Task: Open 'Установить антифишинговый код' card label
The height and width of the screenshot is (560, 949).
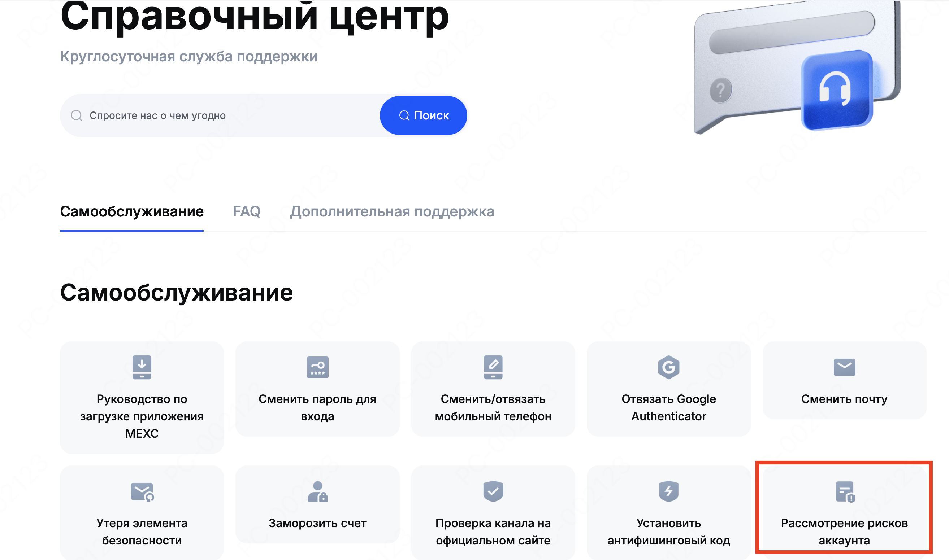Action: tap(668, 532)
